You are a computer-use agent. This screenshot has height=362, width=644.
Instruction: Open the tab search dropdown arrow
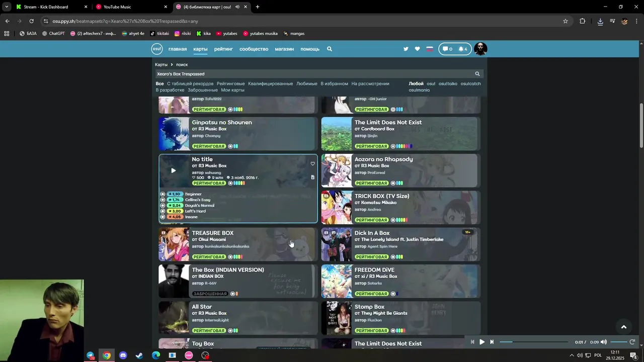[7, 7]
